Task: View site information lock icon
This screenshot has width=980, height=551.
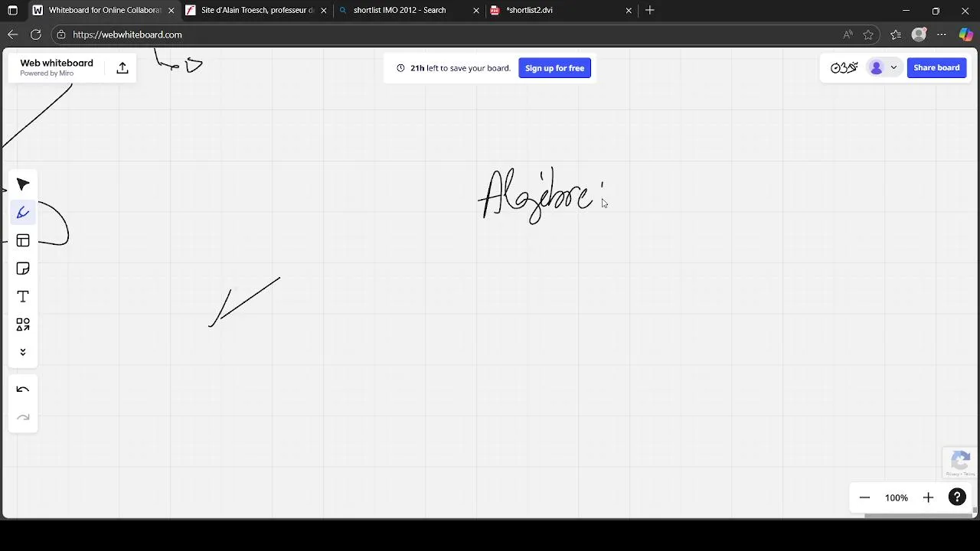Action: coord(61,34)
